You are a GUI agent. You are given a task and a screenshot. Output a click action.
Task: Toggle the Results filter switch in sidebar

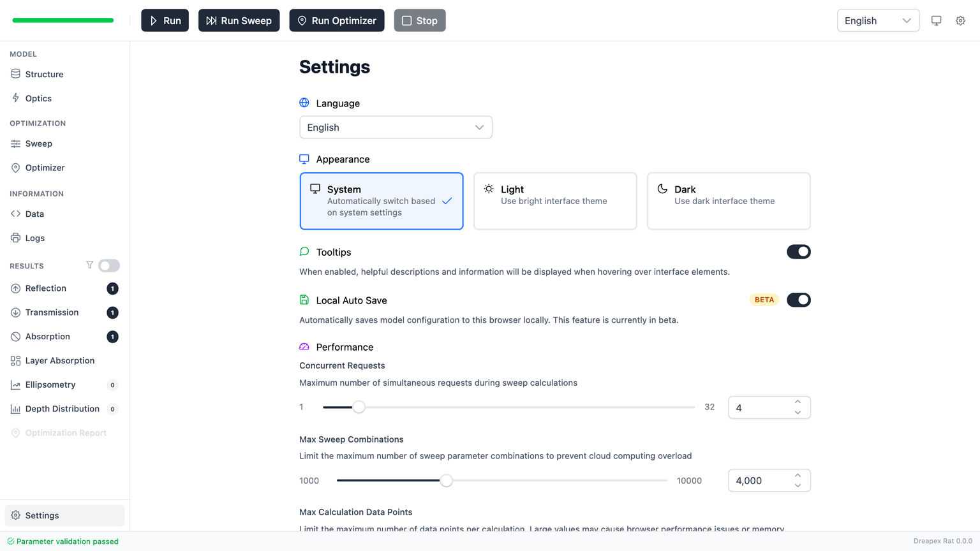tap(109, 265)
